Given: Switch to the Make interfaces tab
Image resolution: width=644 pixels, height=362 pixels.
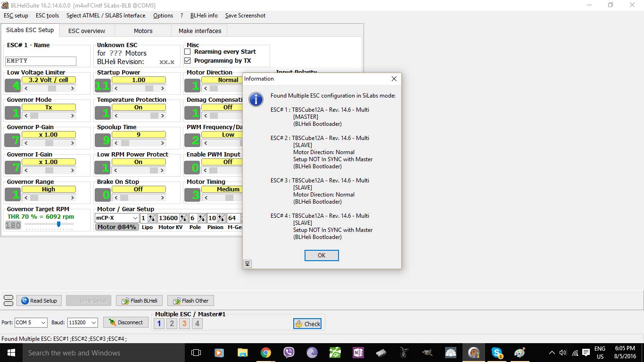Looking at the screenshot, I should tap(200, 31).
